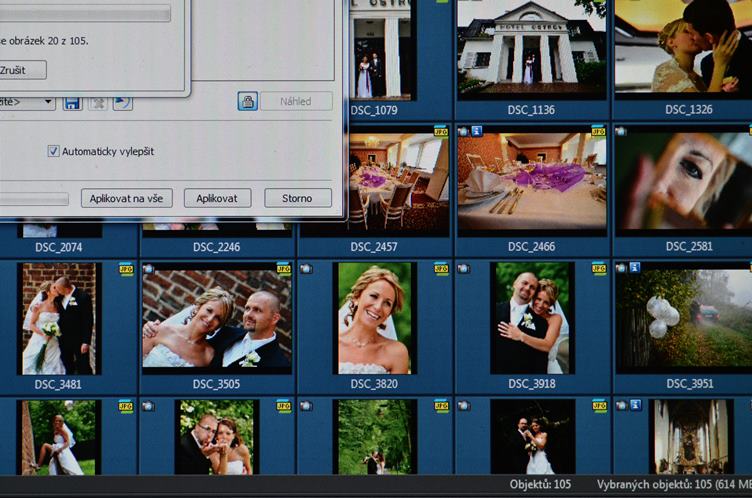Screen dimensions: 752x498
Task: Uncheck the Automaticky vylepšit checkbox
Action: (x=54, y=151)
